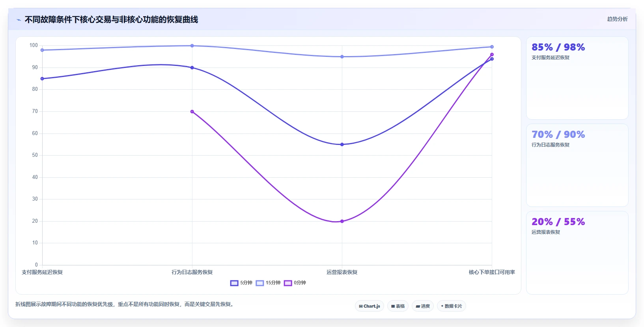Screen dimensions: 644x327
Task: Click the y-axis value 100
Action: click(34, 45)
